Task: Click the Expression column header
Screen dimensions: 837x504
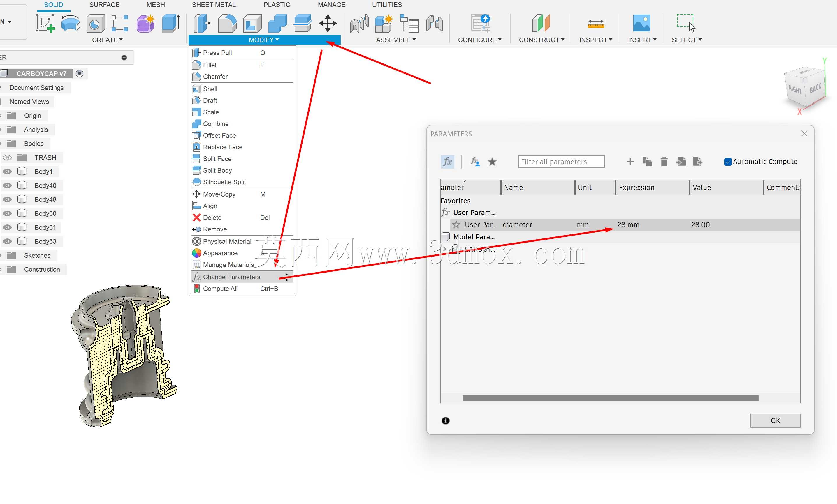Action: (x=652, y=187)
